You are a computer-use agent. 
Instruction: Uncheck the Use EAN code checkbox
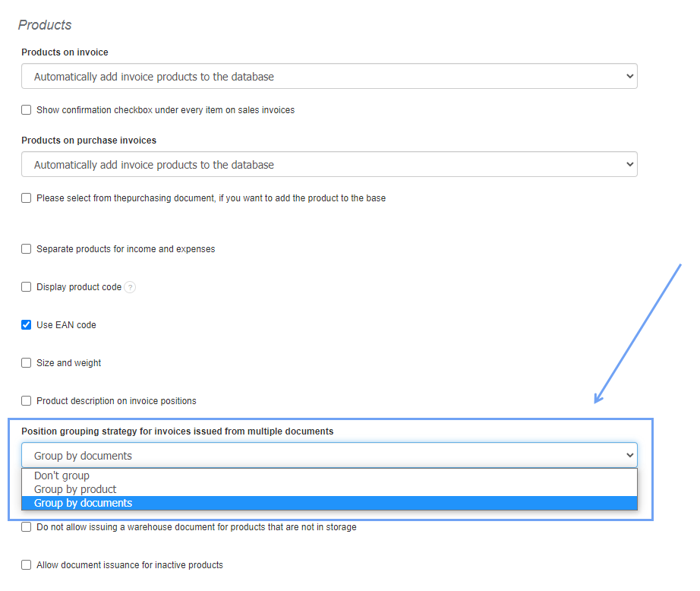(x=27, y=325)
